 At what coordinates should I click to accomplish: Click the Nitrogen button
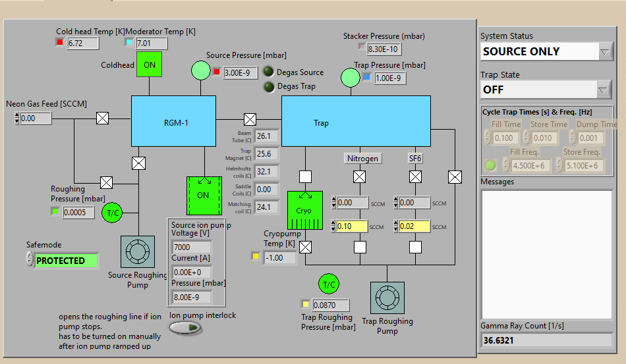pos(362,158)
